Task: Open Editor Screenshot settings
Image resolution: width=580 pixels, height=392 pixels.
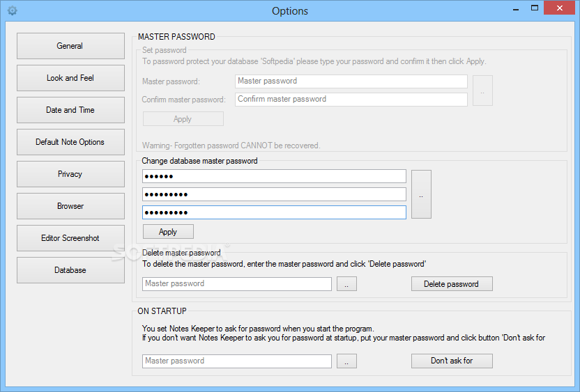Action: click(70, 238)
